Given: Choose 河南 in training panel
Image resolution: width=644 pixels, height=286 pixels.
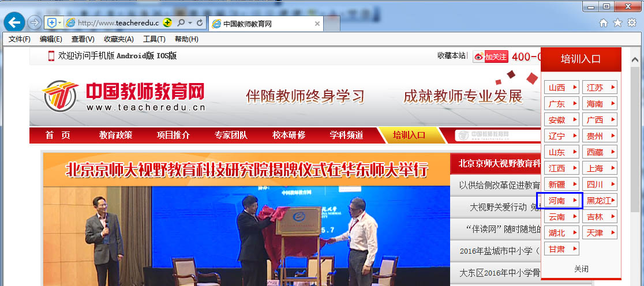Looking at the screenshot, I should point(561,201).
